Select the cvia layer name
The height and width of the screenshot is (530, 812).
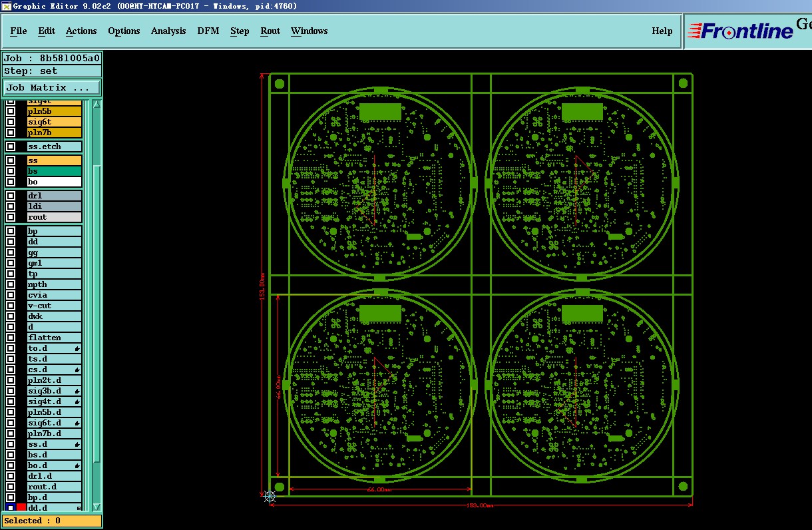[55, 295]
